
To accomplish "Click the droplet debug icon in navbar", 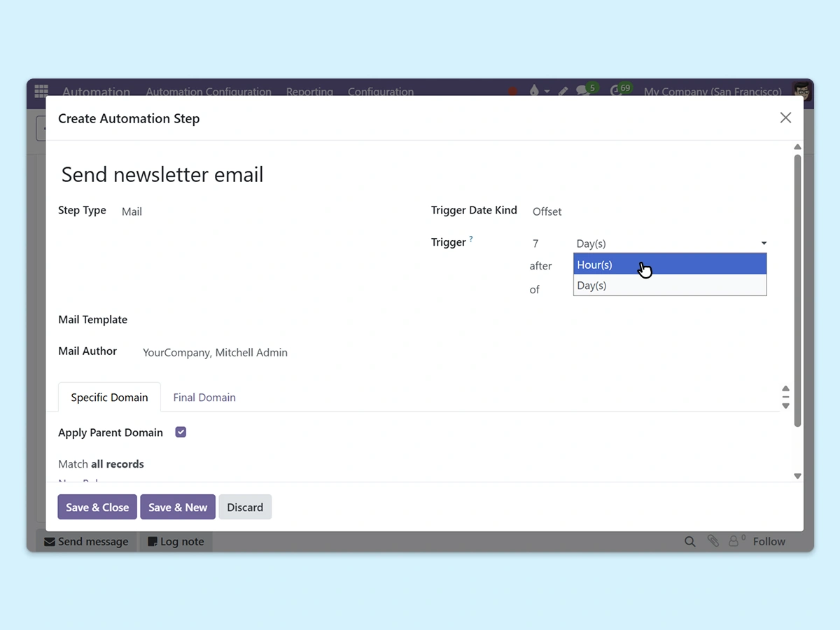I will coord(534,91).
